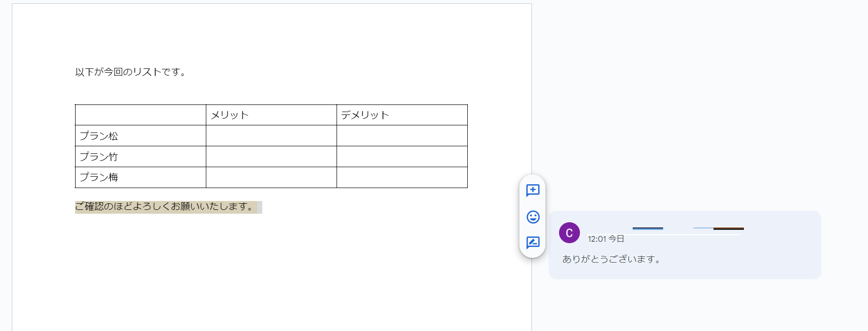Click the highlighted ご確認のほど sentence

(165, 207)
